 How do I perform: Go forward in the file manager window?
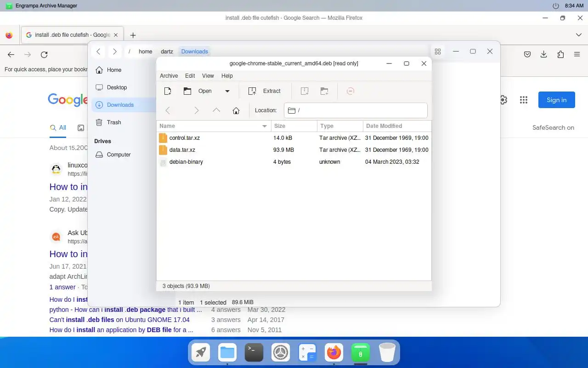[115, 52]
